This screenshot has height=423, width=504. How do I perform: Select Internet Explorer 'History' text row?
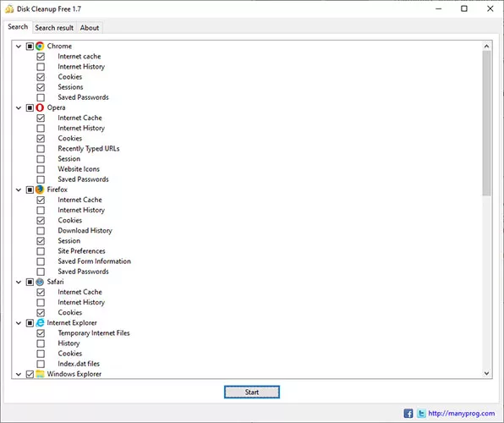point(68,343)
